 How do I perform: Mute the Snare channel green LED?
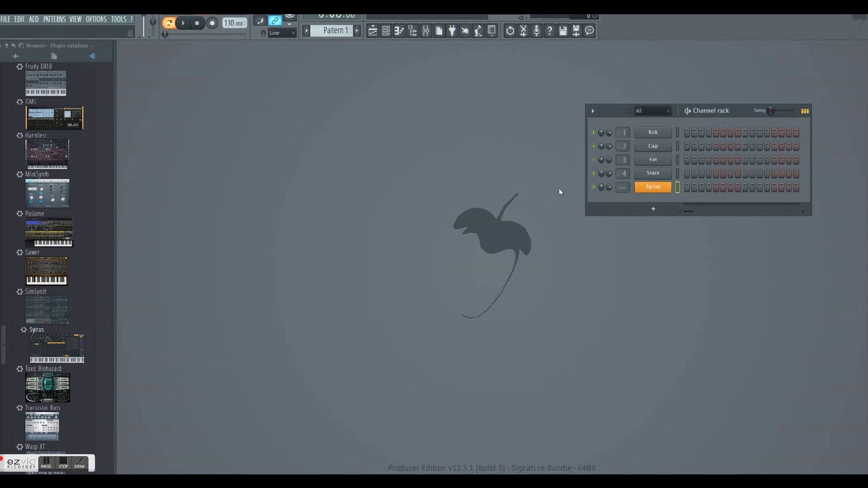593,174
